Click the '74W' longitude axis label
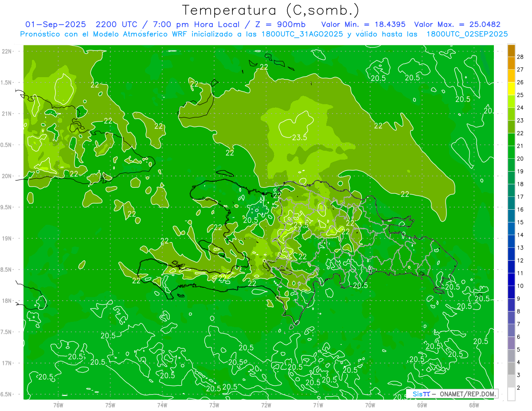This screenshot has width=532, height=411. click(162, 405)
